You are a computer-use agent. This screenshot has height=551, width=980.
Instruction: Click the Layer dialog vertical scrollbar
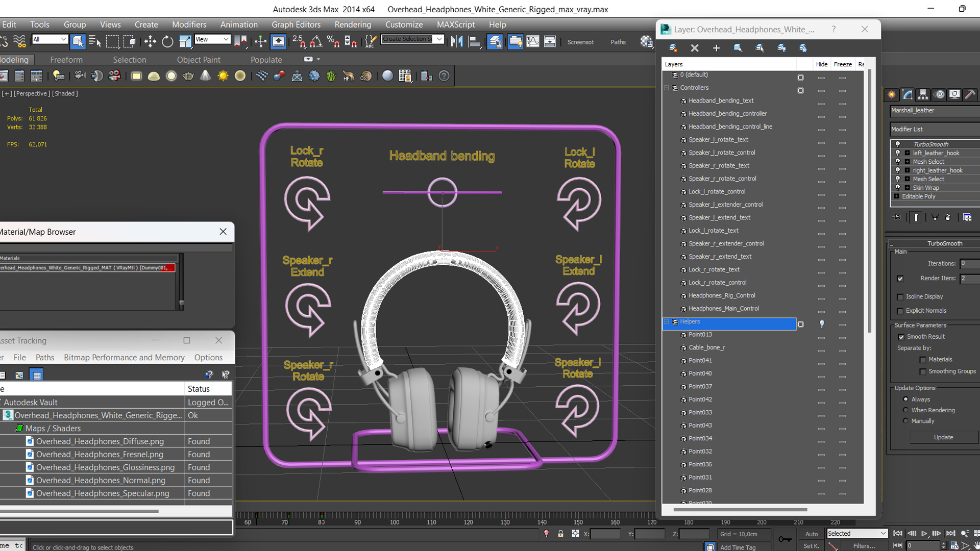[869, 201]
